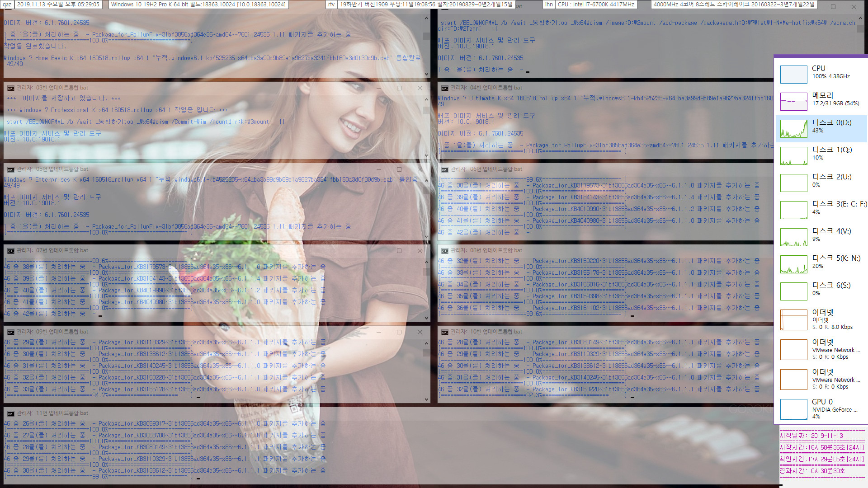Image resolution: width=868 pixels, height=488 pixels.
Task: Click the 시작시간:16시58분35초 text
Action: 822,448
